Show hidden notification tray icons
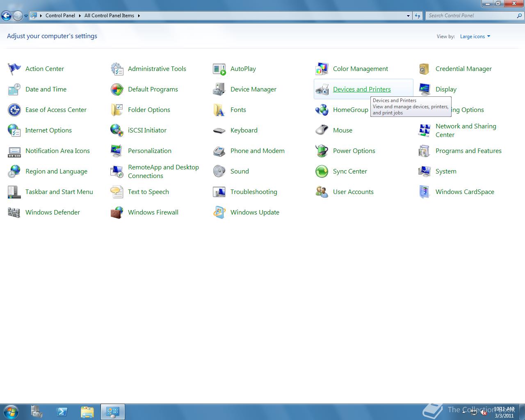The height and width of the screenshot is (420, 525). (464, 413)
